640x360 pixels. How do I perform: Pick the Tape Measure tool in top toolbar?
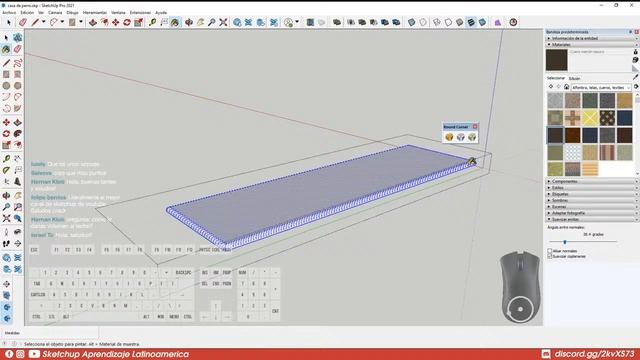pyautogui.click(x=152, y=22)
